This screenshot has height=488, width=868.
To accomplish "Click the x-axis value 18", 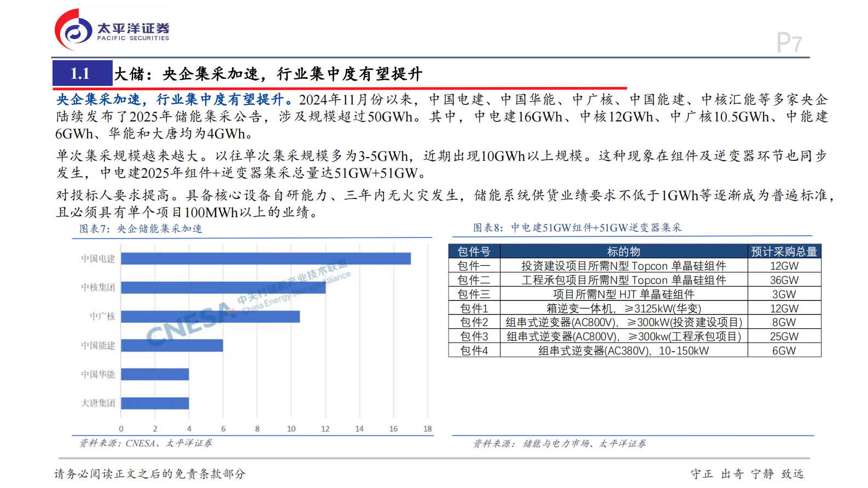I will pos(428,429).
